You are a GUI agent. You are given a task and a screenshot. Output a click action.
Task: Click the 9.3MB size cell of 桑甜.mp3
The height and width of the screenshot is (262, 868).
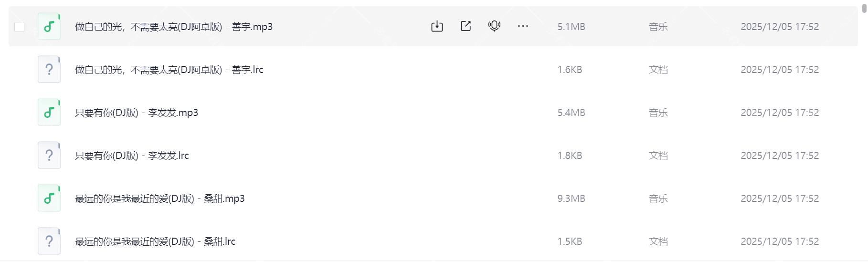coord(571,199)
